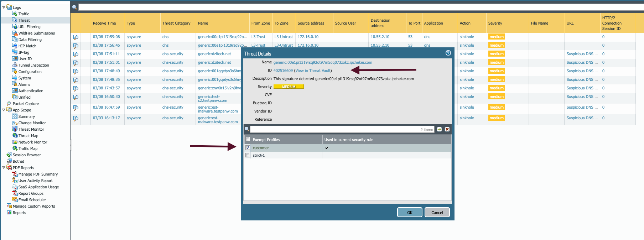
Task: Check the strict-1 exempt profile checkbox
Action: coord(248,155)
